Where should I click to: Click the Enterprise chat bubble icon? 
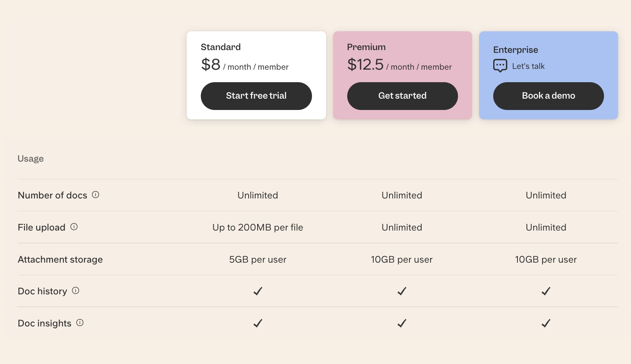tap(500, 66)
